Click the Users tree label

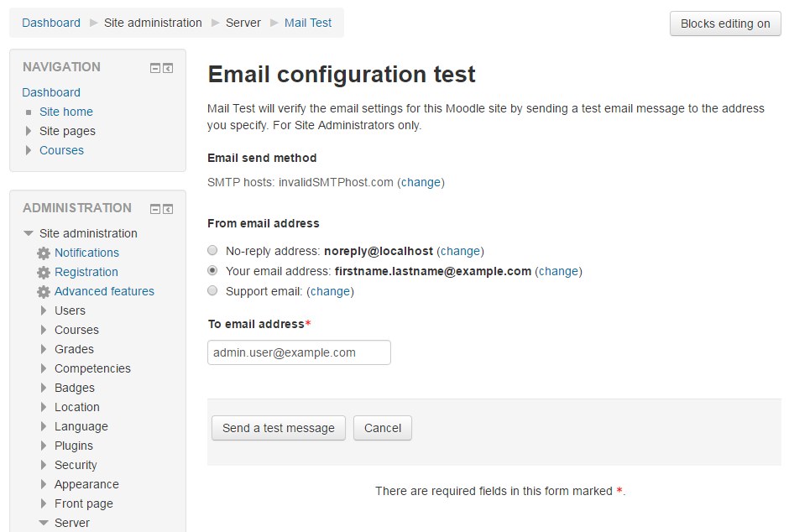[70, 310]
